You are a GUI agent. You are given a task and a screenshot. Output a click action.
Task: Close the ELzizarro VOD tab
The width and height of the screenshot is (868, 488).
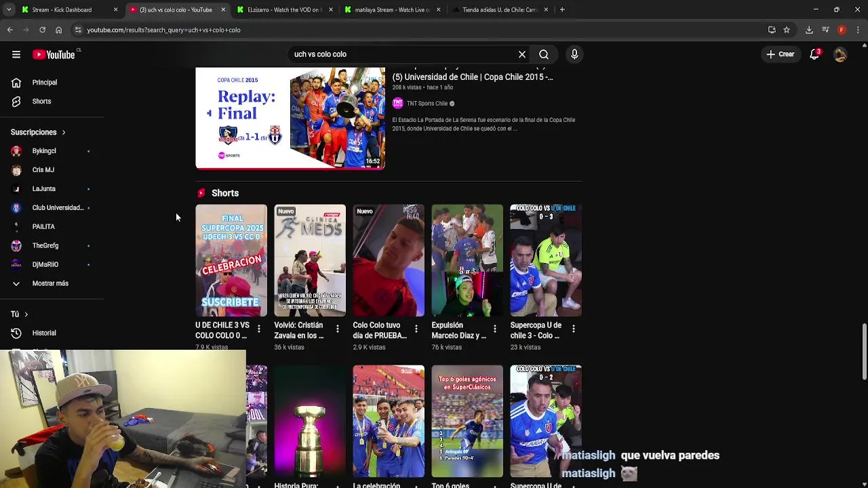point(331,9)
